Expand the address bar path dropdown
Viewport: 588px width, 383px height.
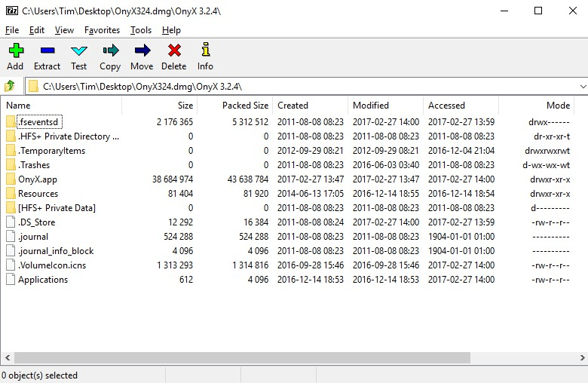(583, 86)
